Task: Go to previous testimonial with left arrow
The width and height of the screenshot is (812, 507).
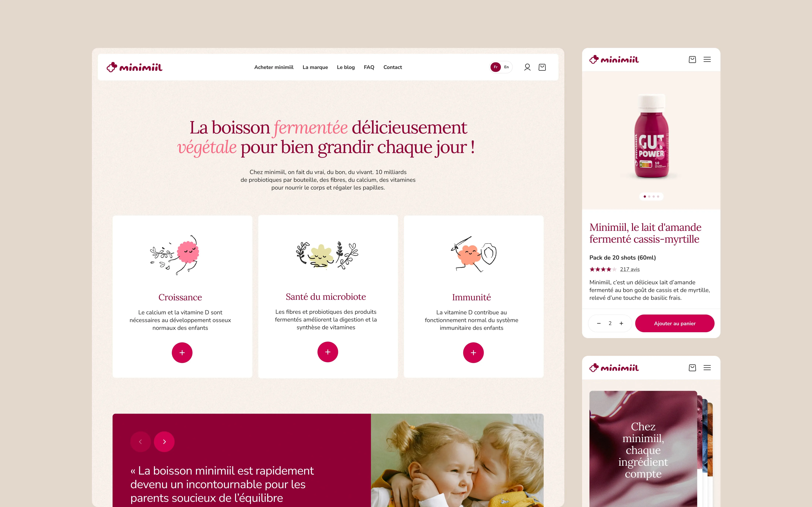Action: coord(141,442)
